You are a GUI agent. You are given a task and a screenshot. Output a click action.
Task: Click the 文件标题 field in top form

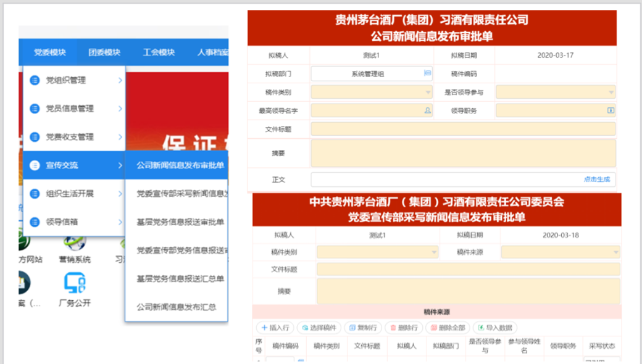[463, 129]
